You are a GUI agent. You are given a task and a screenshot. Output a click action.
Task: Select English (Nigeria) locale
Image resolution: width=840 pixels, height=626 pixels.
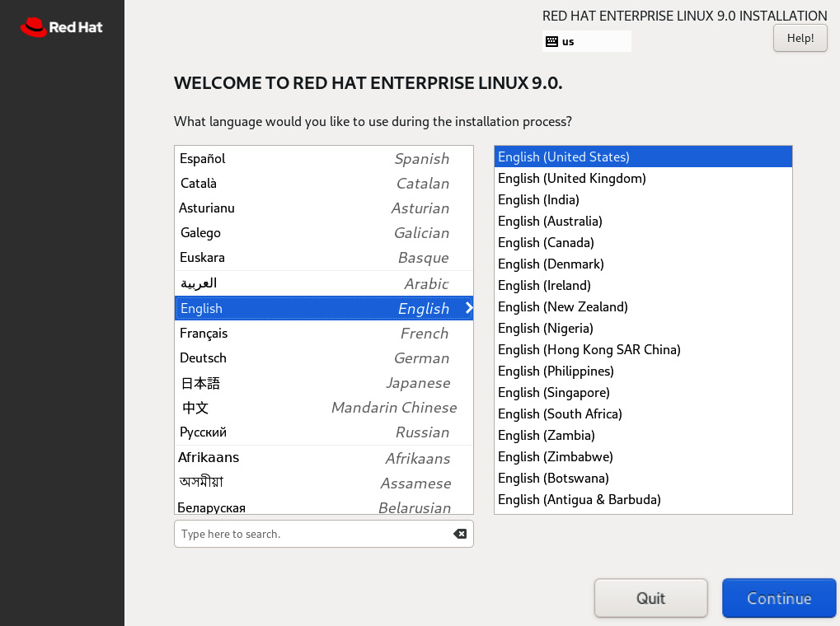point(643,328)
